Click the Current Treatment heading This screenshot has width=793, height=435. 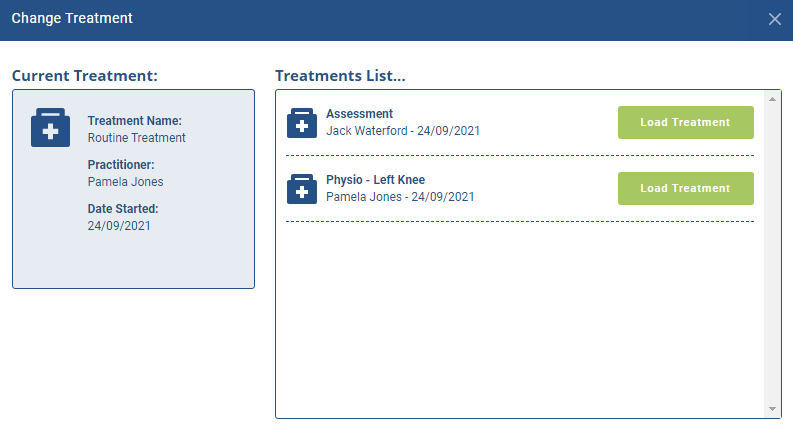[x=85, y=76]
